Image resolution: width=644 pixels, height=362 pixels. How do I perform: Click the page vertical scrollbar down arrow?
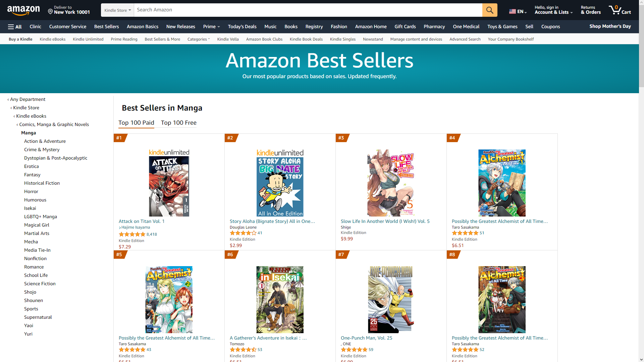641,359
